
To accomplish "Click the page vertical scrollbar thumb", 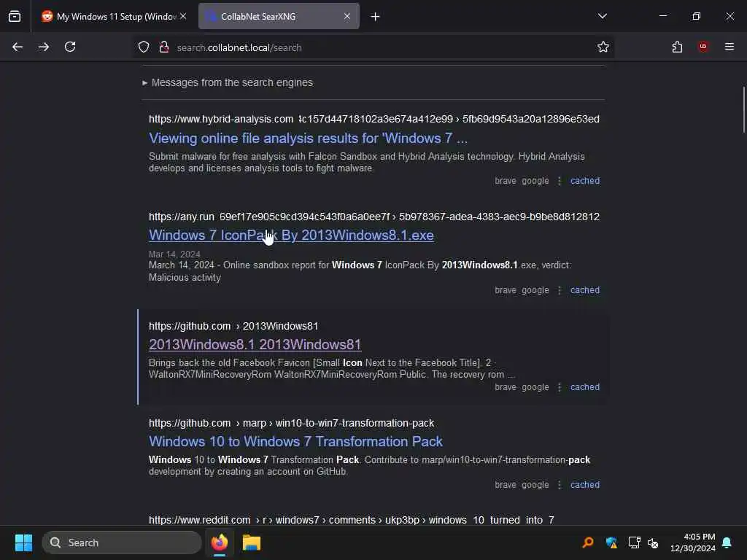I will [743, 110].
